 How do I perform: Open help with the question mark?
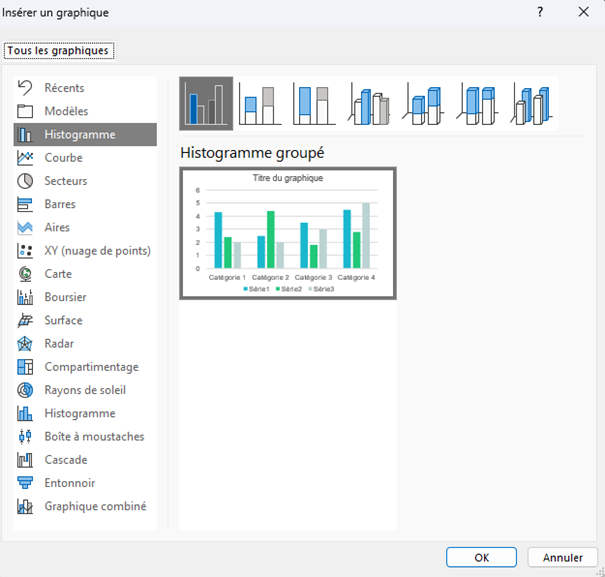tap(540, 12)
